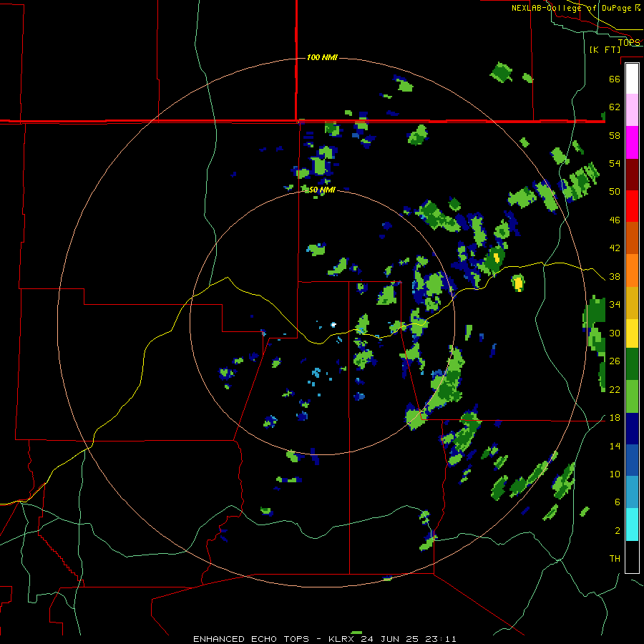Click the 18 legend value

(x=615, y=418)
